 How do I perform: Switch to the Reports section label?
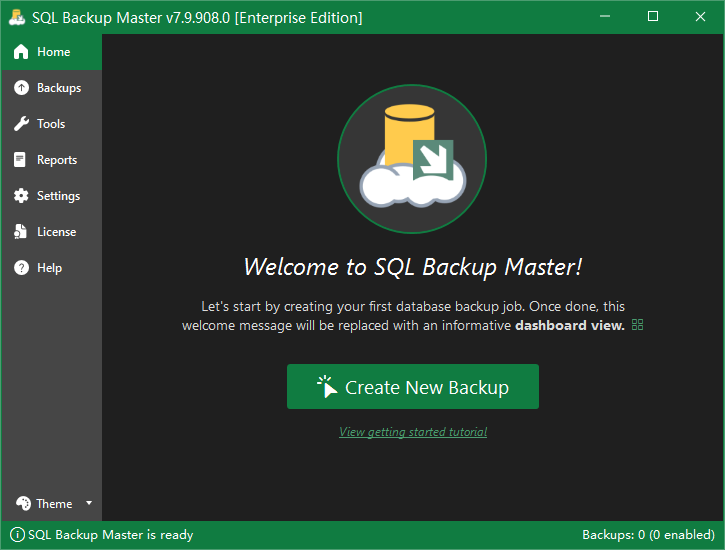point(57,160)
